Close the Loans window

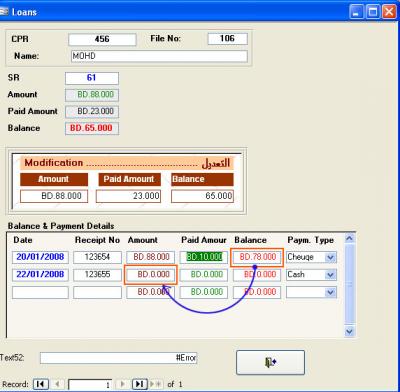point(389,12)
